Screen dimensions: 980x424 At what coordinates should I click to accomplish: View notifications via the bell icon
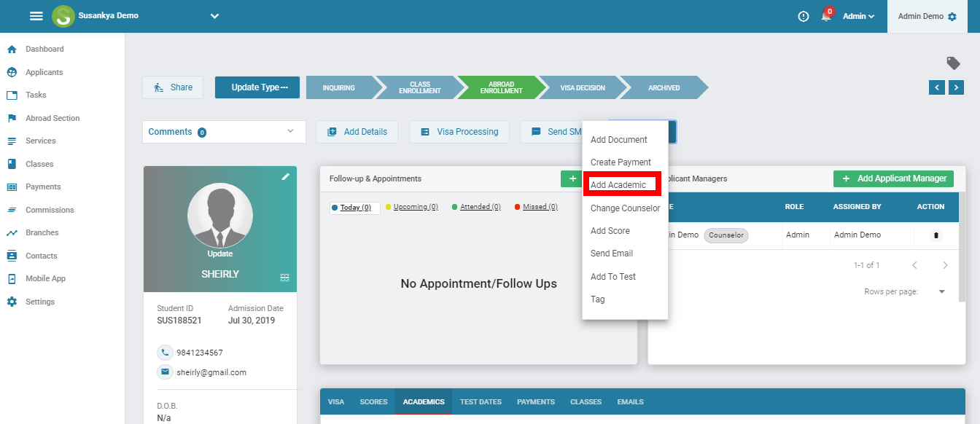click(825, 16)
